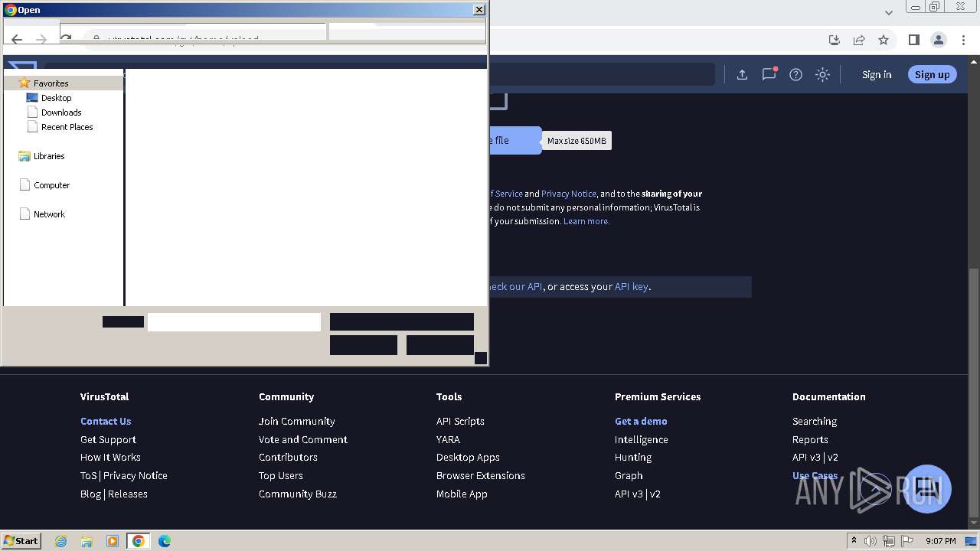Expand the Chrome tab search chevron
Screen dimensions: 980x551
click(889, 12)
